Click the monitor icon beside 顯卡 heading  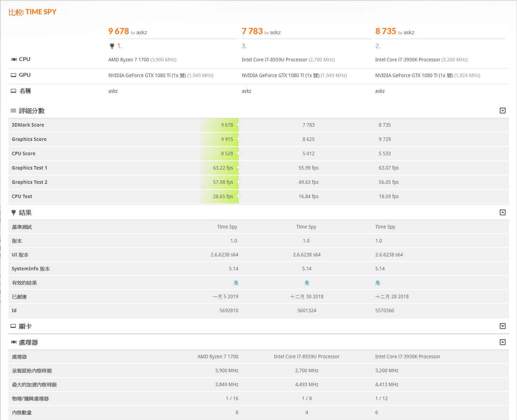click(x=13, y=326)
